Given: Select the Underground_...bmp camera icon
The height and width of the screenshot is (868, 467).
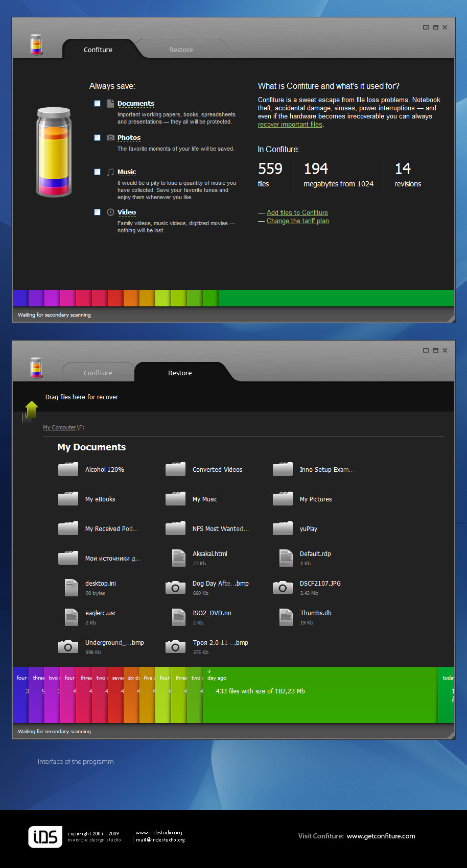Looking at the screenshot, I should click(68, 647).
